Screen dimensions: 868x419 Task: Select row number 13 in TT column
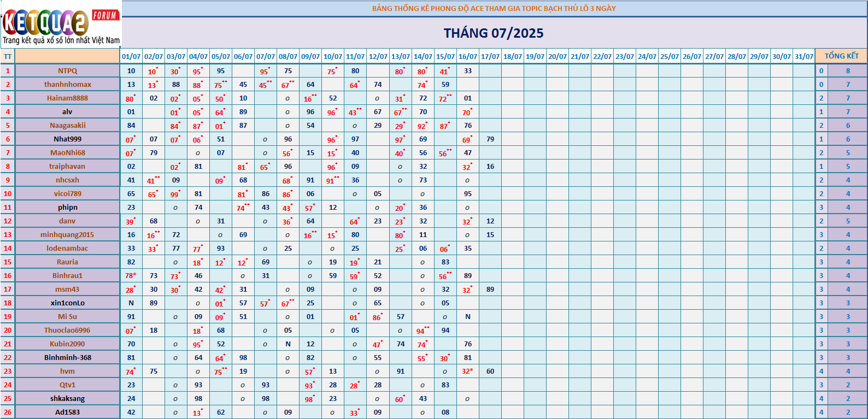coord(8,235)
